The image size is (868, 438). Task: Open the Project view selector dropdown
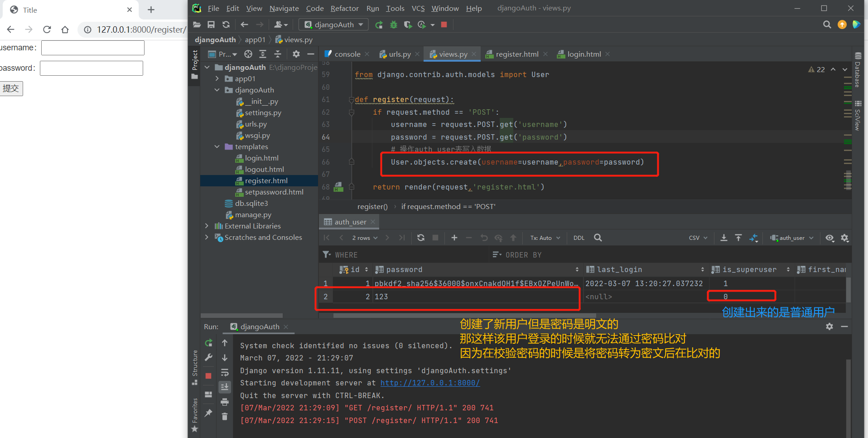(x=222, y=54)
